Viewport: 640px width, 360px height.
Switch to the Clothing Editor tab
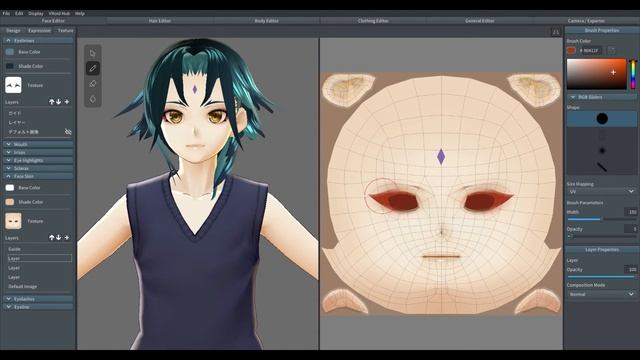tap(373, 20)
